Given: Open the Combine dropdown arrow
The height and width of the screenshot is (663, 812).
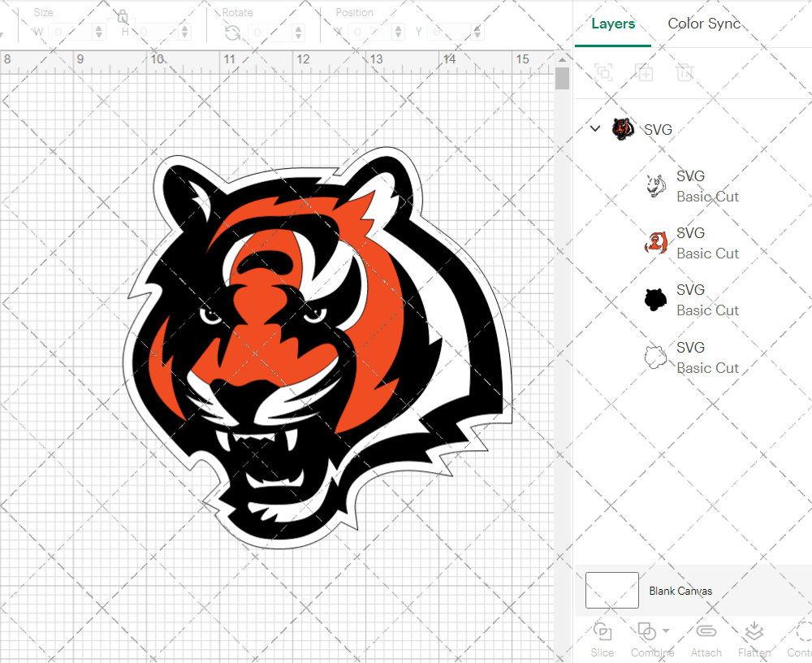Looking at the screenshot, I should click(x=666, y=630).
